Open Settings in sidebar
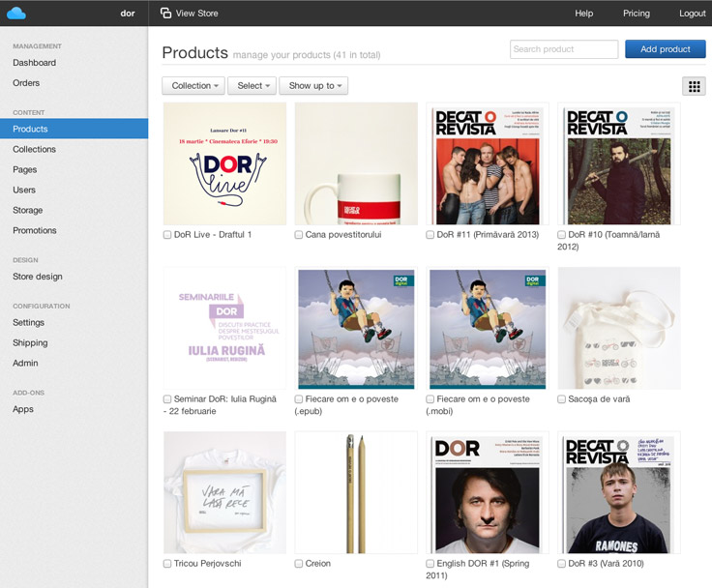 [x=29, y=322]
